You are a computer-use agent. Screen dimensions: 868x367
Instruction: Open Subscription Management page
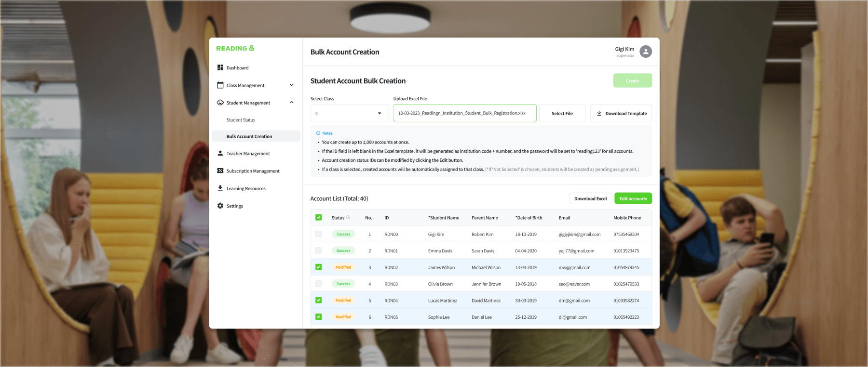pyautogui.click(x=253, y=171)
